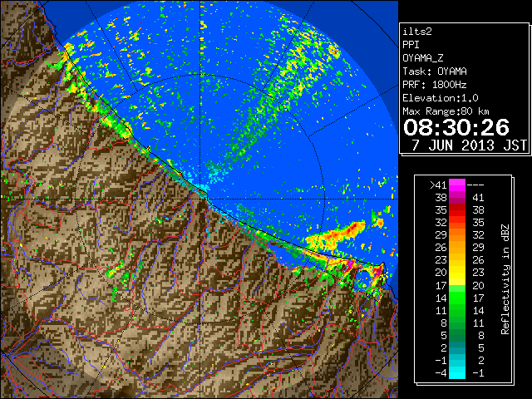Pick the yellow 20-23 legend color band
Viewport: 532px width, 399px height.
pyautogui.click(x=457, y=273)
